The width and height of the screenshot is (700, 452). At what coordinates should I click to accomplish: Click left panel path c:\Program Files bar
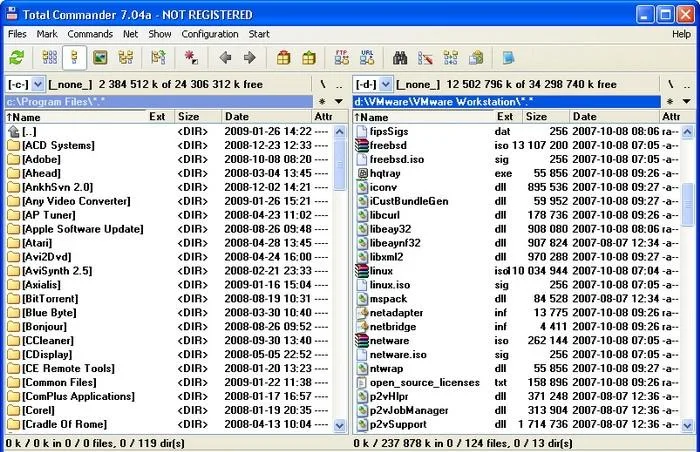(x=158, y=102)
